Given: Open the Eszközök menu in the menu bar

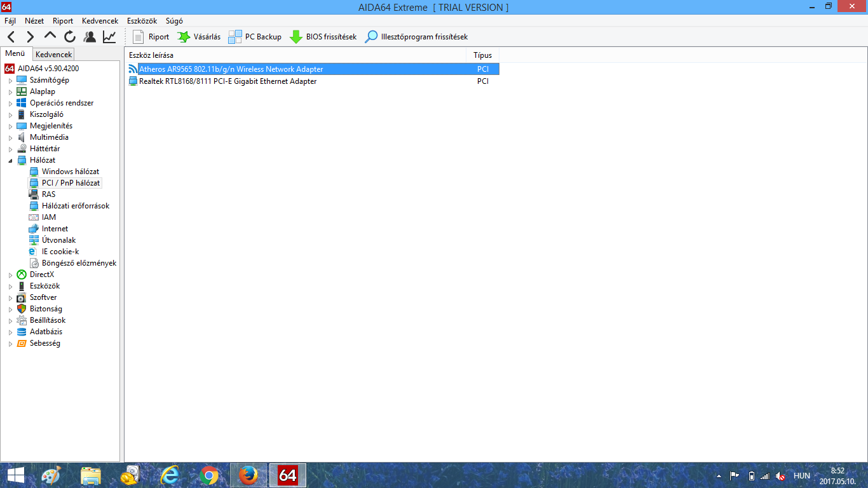Looking at the screenshot, I should click(142, 21).
